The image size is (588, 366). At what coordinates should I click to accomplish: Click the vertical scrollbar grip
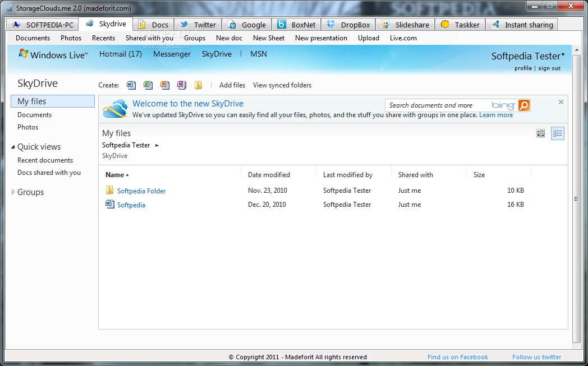pos(576,199)
